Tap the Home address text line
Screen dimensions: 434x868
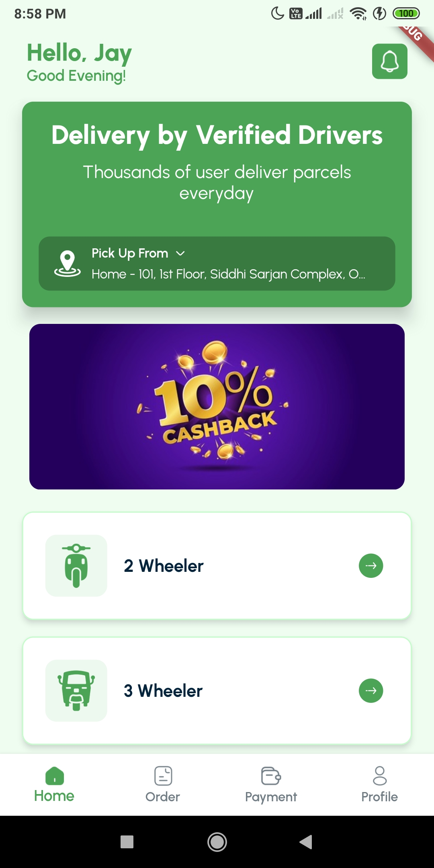[x=228, y=274]
